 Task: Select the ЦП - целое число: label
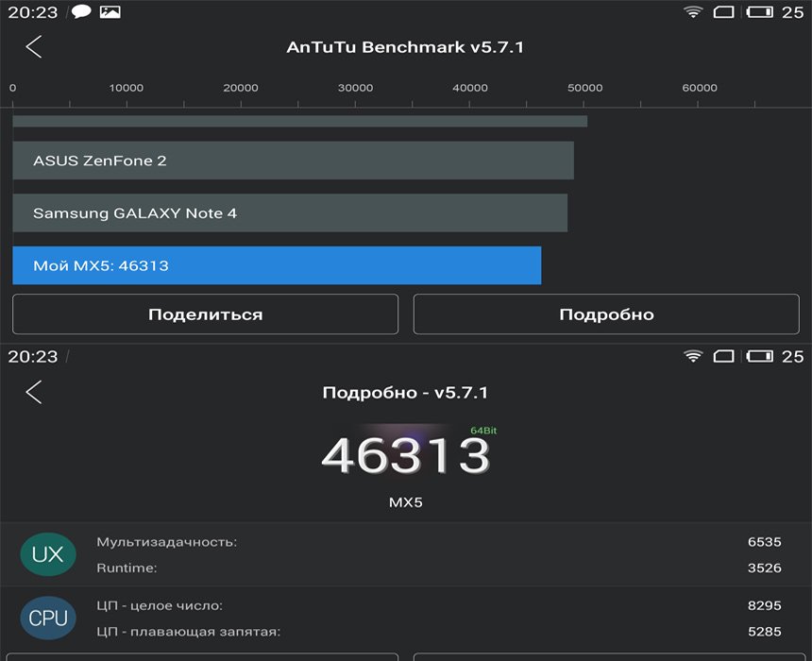160,605
